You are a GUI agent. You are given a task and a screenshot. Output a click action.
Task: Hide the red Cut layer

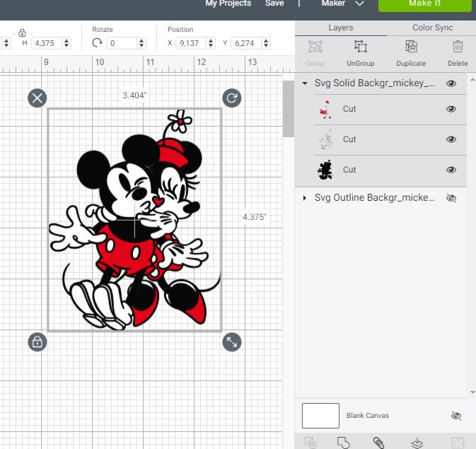point(451,109)
